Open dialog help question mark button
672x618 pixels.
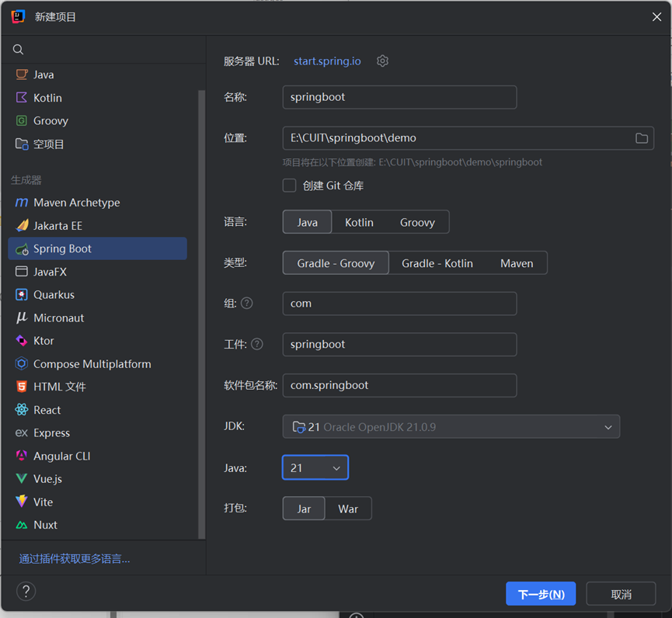coord(26,592)
